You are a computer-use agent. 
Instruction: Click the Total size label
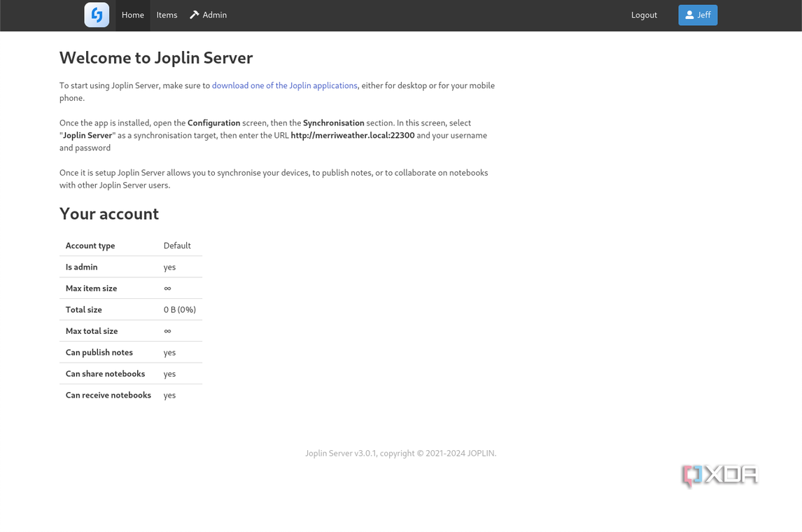(x=83, y=309)
